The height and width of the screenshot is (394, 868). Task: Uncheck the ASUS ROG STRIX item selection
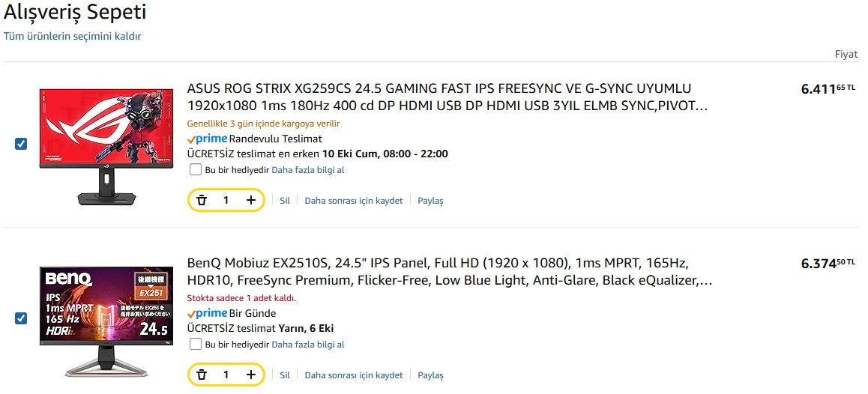[x=21, y=144]
